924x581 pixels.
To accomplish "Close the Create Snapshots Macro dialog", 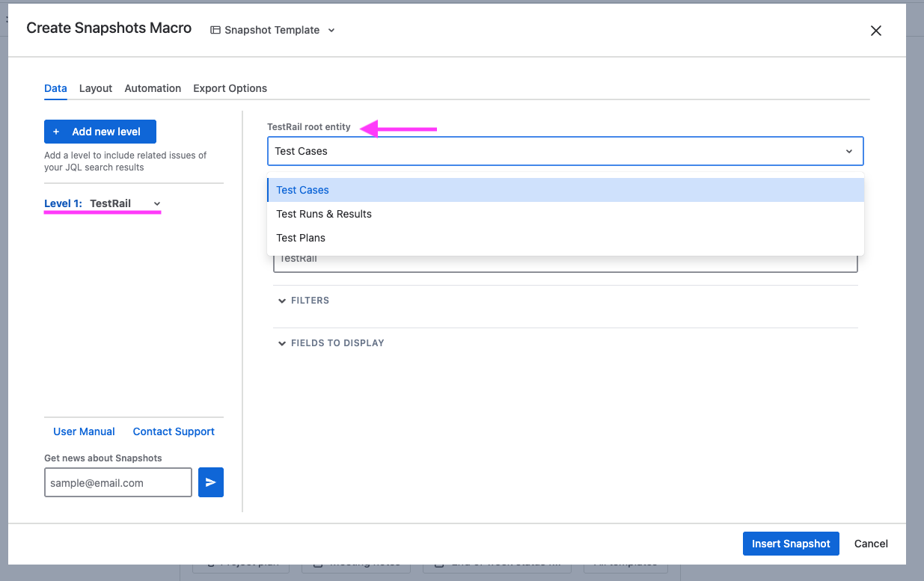I will pos(876,31).
